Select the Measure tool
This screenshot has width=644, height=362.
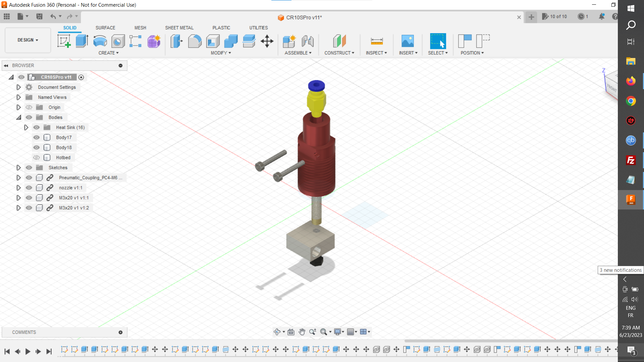[x=377, y=41]
